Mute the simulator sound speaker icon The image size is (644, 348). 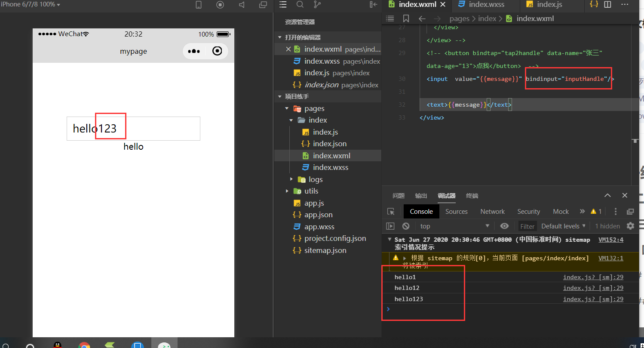pyautogui.click(x=242, y=5)
